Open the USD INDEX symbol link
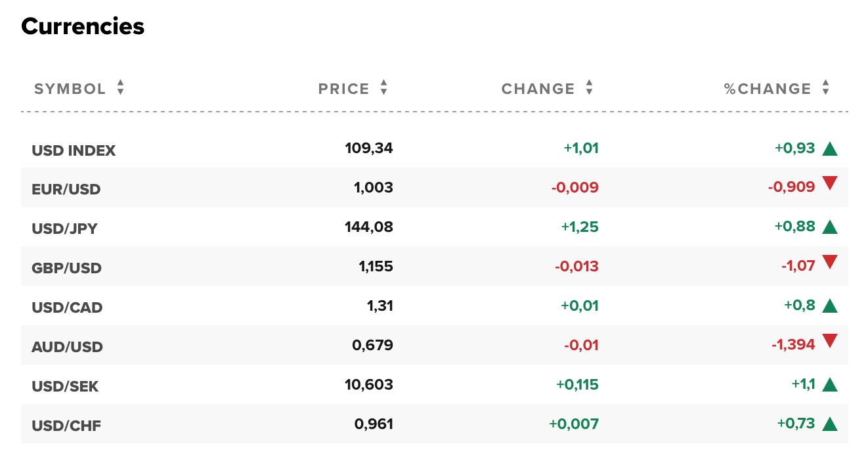The image size is (868, 473). 74,150
